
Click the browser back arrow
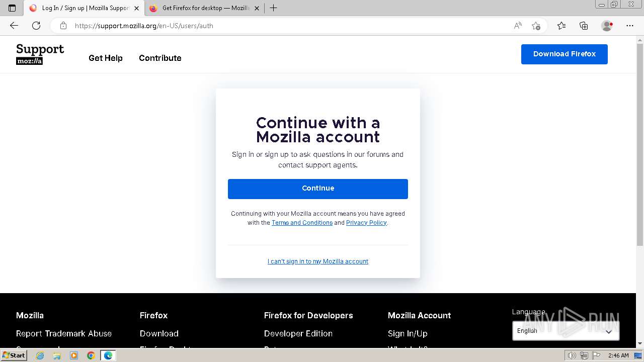pyautogui.click(x=14, y=26)
